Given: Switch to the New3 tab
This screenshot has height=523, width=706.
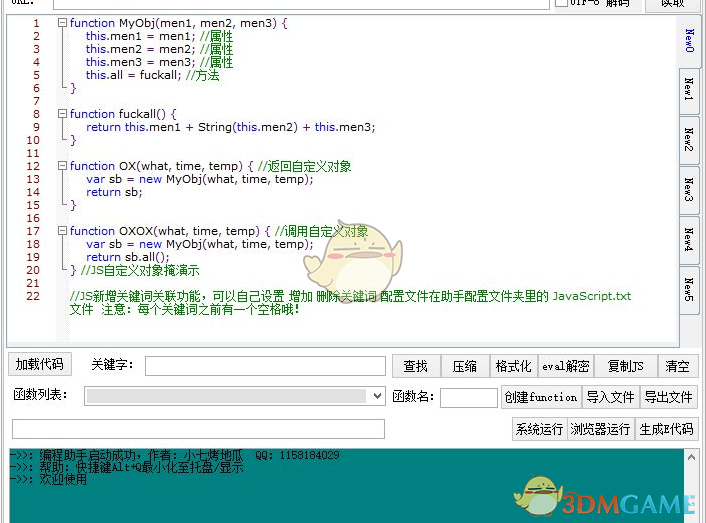Looking at the screenshot, I should 689,189.
